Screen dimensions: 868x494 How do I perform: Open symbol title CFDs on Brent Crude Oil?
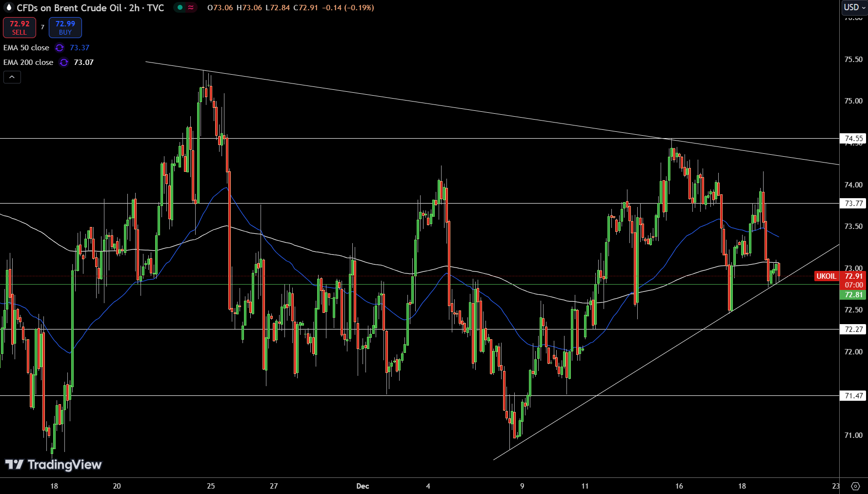click(x=90, y=8)
